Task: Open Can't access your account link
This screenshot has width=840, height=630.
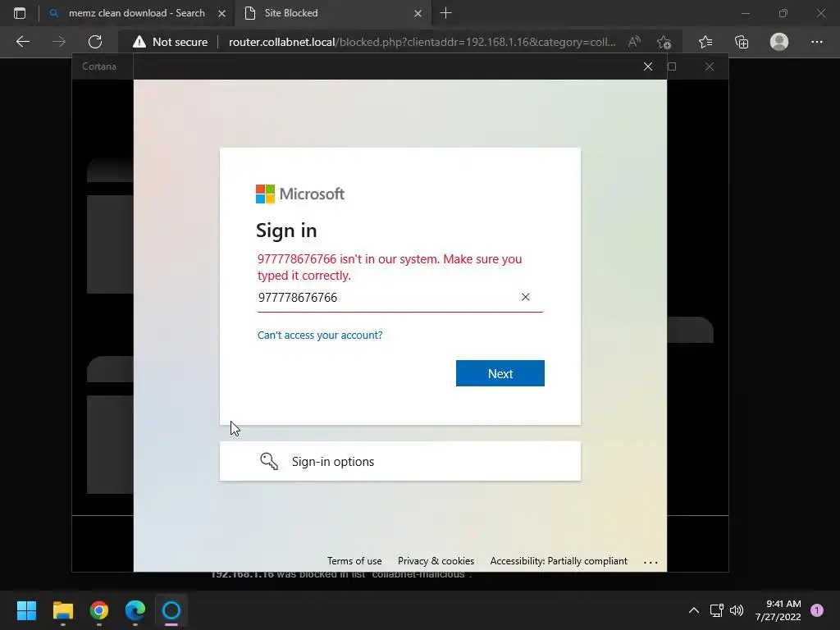Action: (320, 335)
